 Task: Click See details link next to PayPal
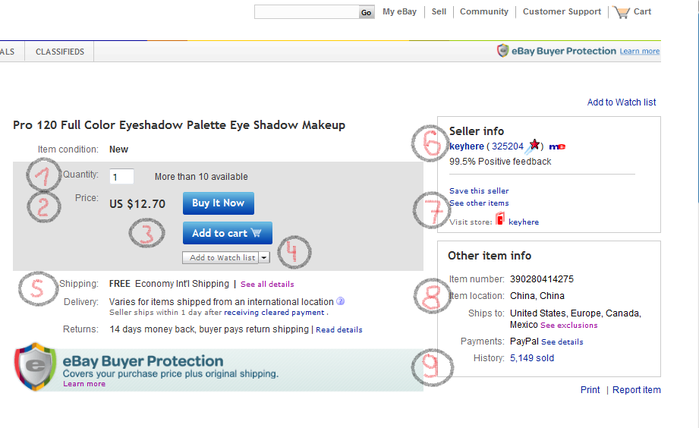(x=562, y=342)
